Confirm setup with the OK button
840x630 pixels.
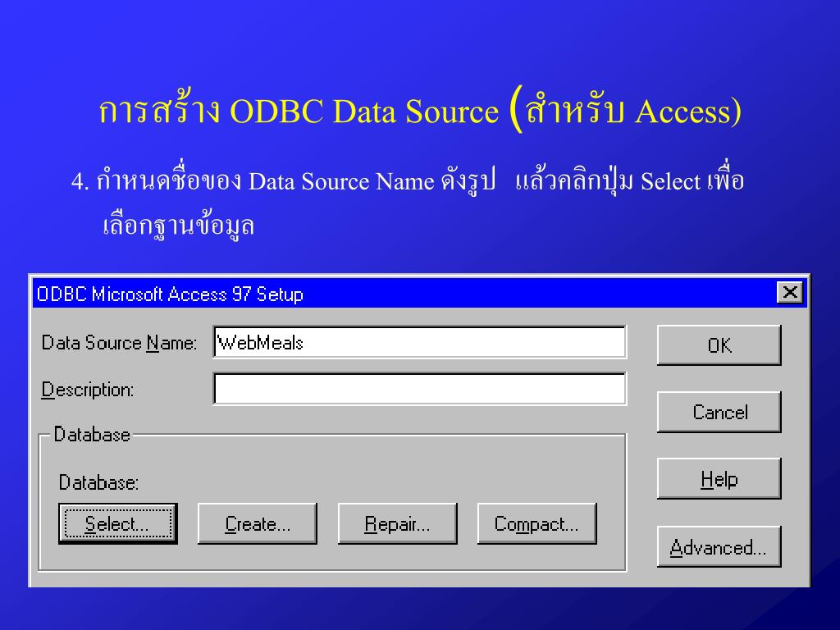pyautogui.click(x=719, y=345)
